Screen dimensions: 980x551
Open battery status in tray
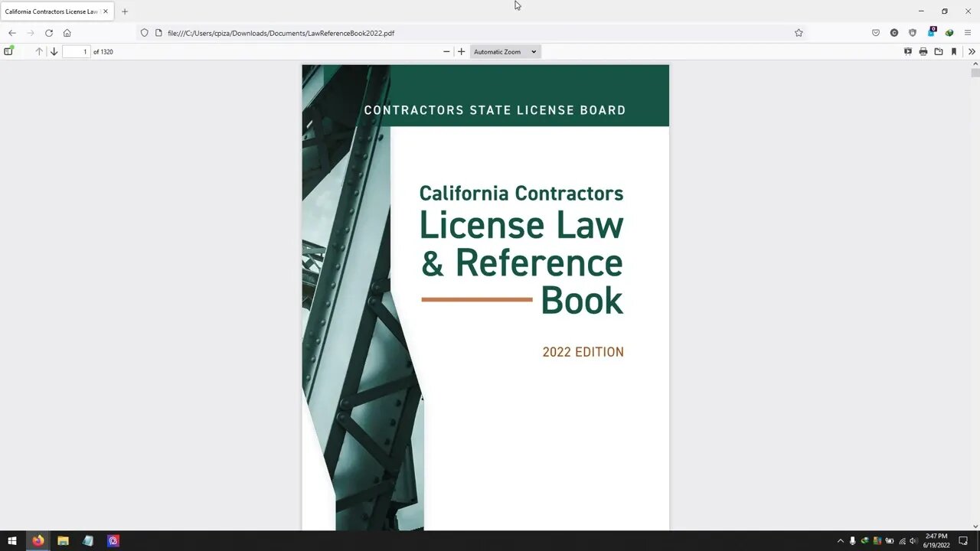click(889, 541)
